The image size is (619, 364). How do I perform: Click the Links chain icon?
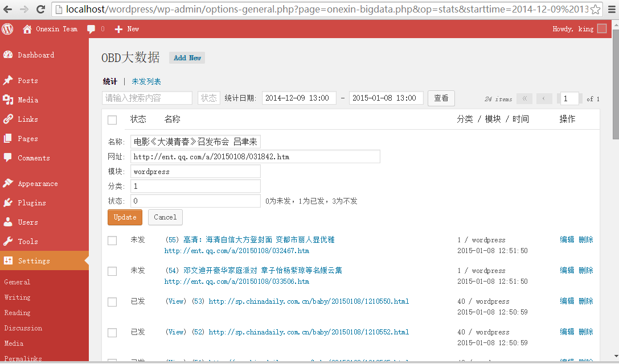(x=8, y=119)
